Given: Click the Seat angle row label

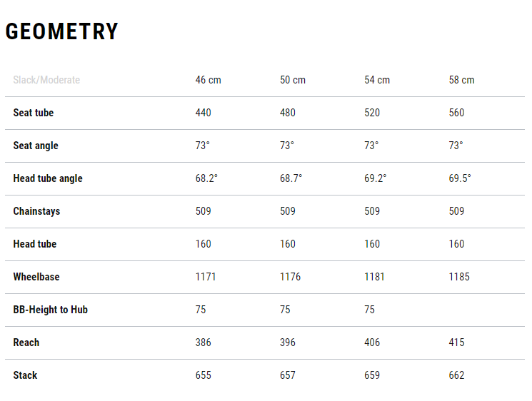Looking at the screenshot, I should point(36,146).
